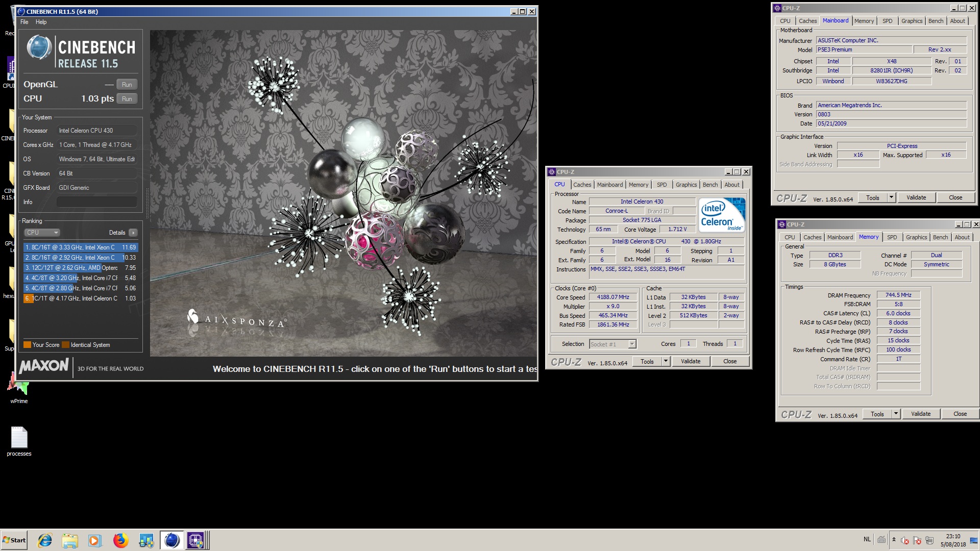Run the Cinebench CPU benchmark
The width and height of the screenshot is (980, 551).
127,99
